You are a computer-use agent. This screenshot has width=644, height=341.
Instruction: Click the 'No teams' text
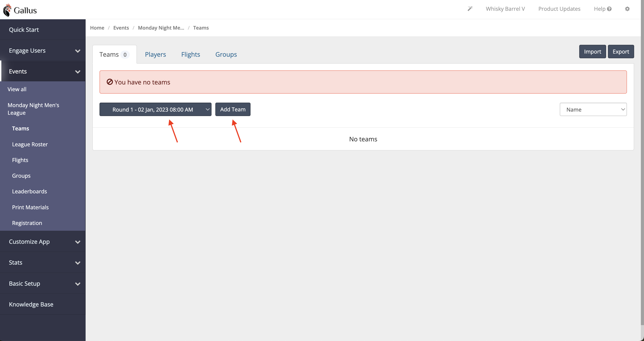coord(363,139)
